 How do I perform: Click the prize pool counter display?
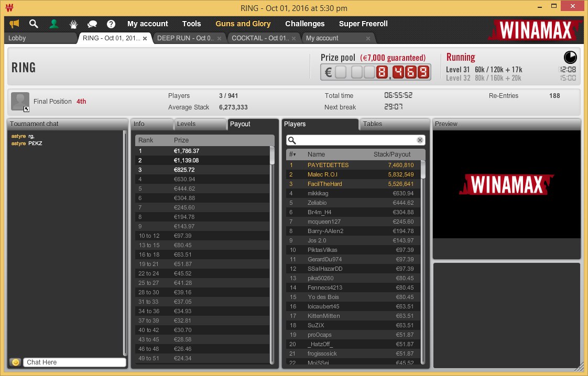point(375,72)
